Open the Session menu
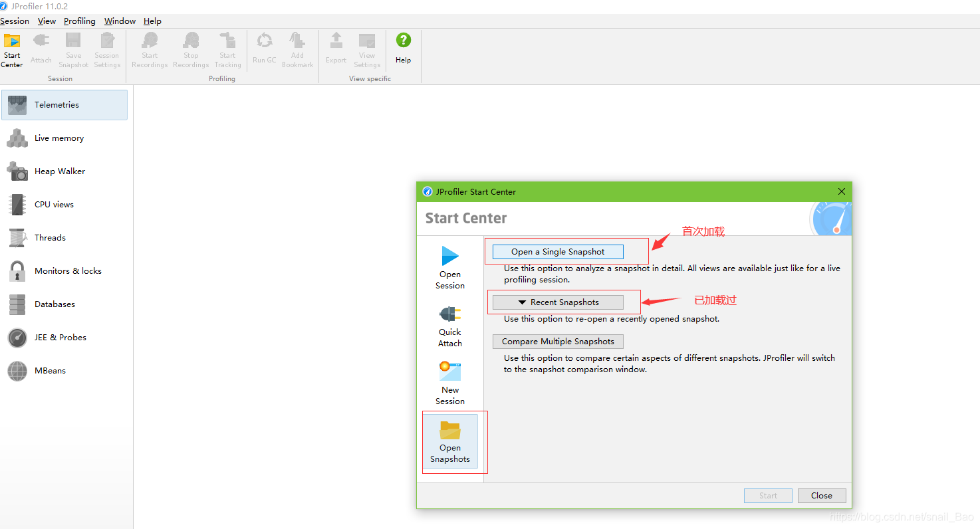 pos(15,21)
